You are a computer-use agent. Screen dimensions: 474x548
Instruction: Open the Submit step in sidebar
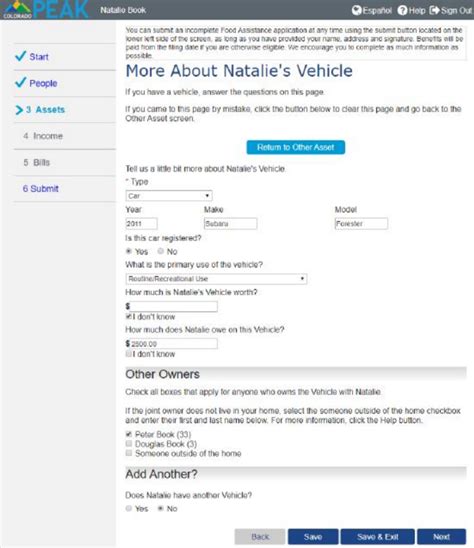tap(41, 189)
